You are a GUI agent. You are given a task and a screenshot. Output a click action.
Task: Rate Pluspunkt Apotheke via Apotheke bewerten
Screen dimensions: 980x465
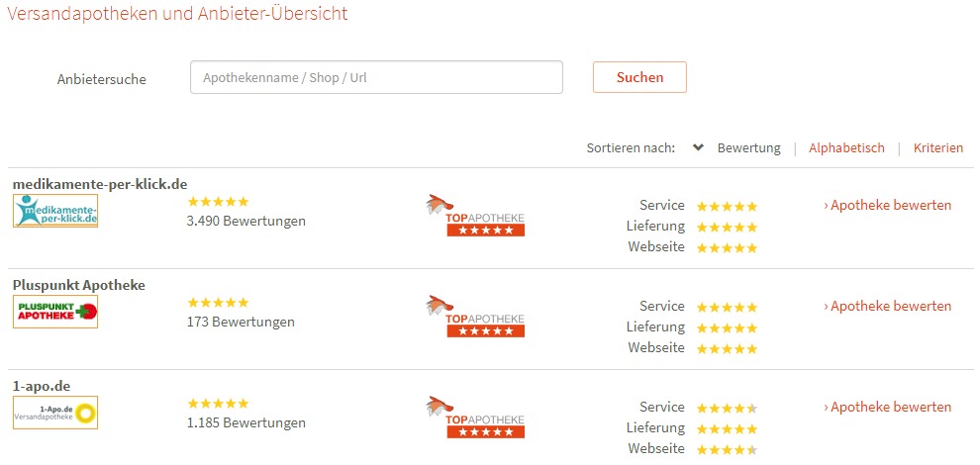coord(888,307)
